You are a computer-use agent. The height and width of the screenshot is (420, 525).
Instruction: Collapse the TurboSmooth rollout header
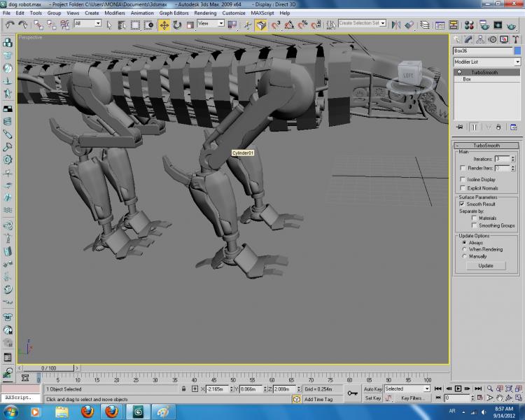coord(486,145)
